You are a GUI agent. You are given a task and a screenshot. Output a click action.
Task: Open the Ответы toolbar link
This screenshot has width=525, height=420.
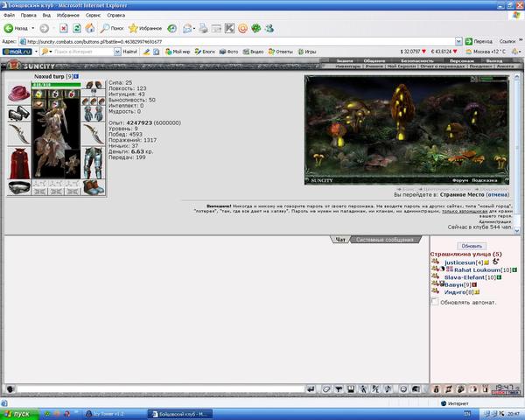(281, 52)
